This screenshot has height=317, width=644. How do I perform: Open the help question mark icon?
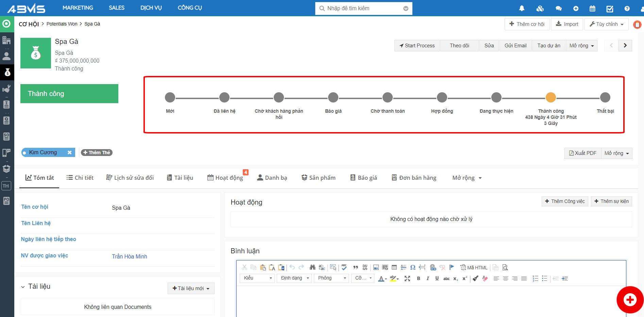(x=627, y=9)
